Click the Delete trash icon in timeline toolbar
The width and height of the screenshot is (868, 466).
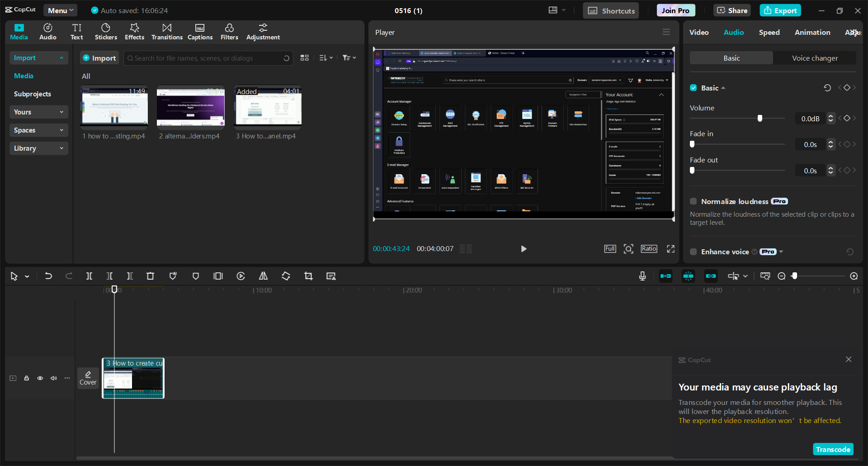tap(151, 276)
